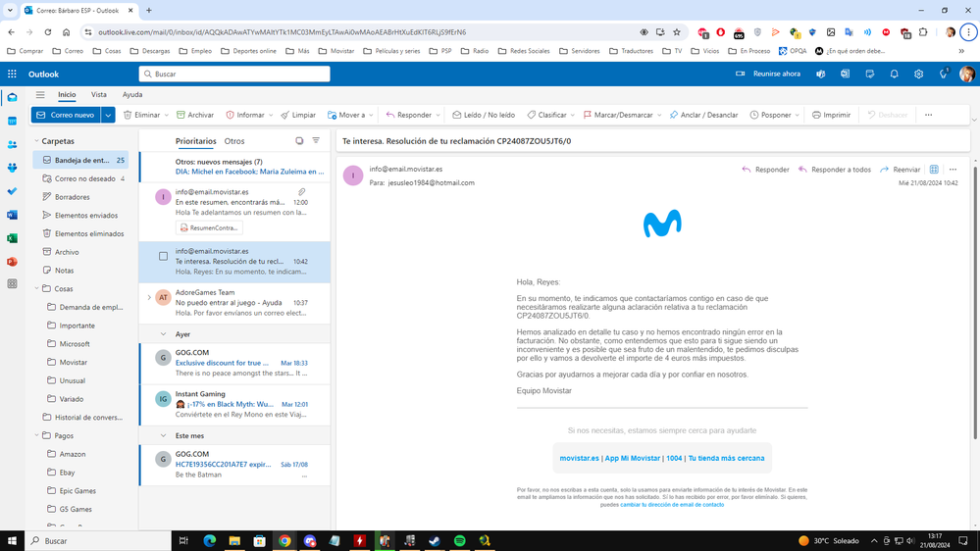Open Spotify from the taskbar
Image resolution: width=980 pixels, height=551 pixels.
tap(459, 540)
